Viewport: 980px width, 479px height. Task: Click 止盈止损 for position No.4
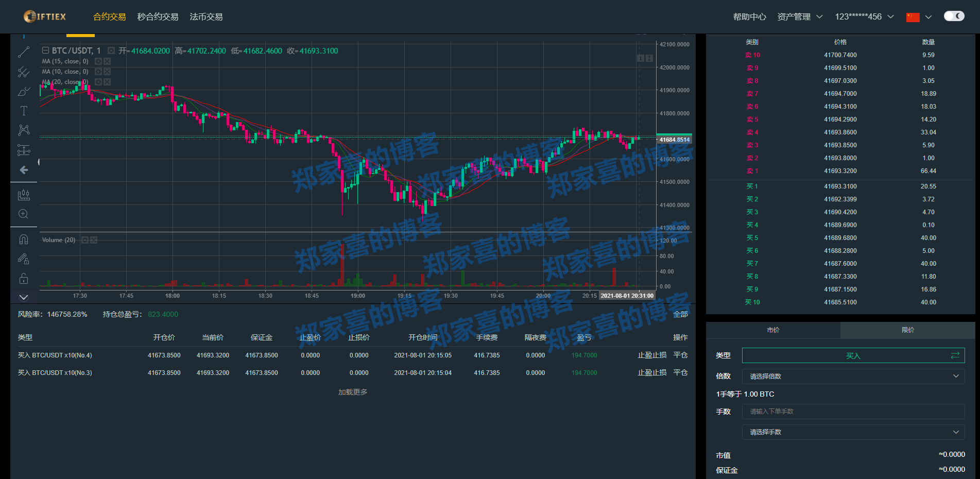(652, 355)
